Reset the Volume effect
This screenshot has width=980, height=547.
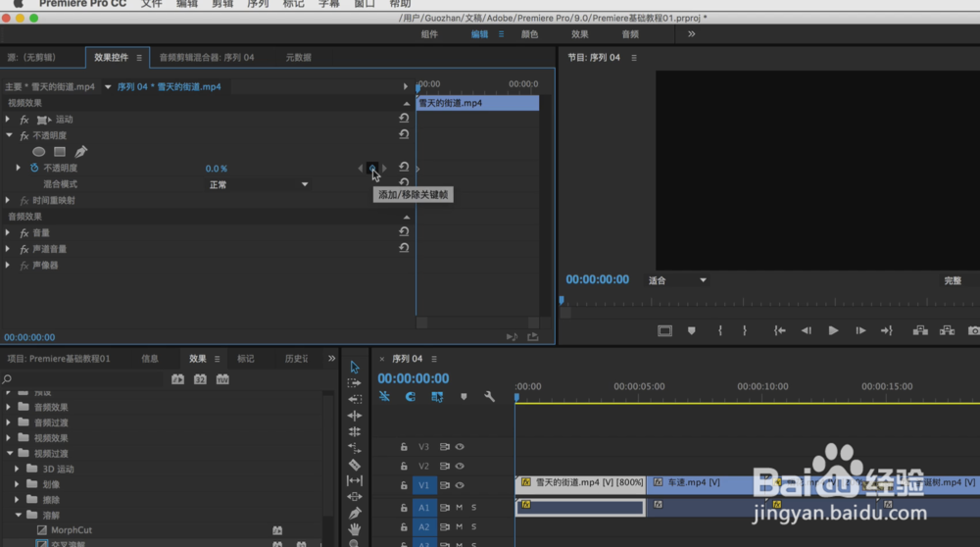coord(404,232)
